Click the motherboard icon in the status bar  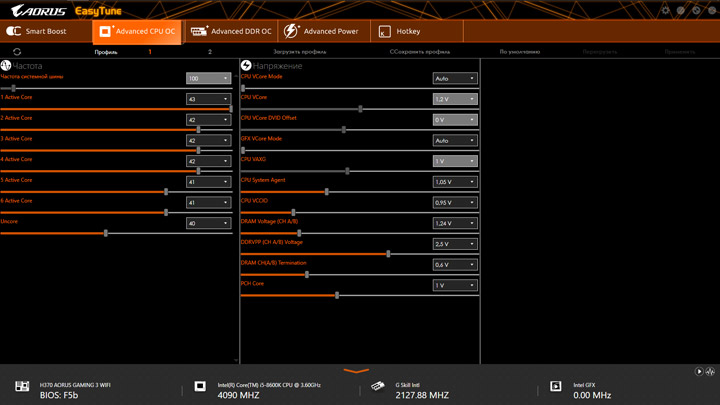(22, 386)
